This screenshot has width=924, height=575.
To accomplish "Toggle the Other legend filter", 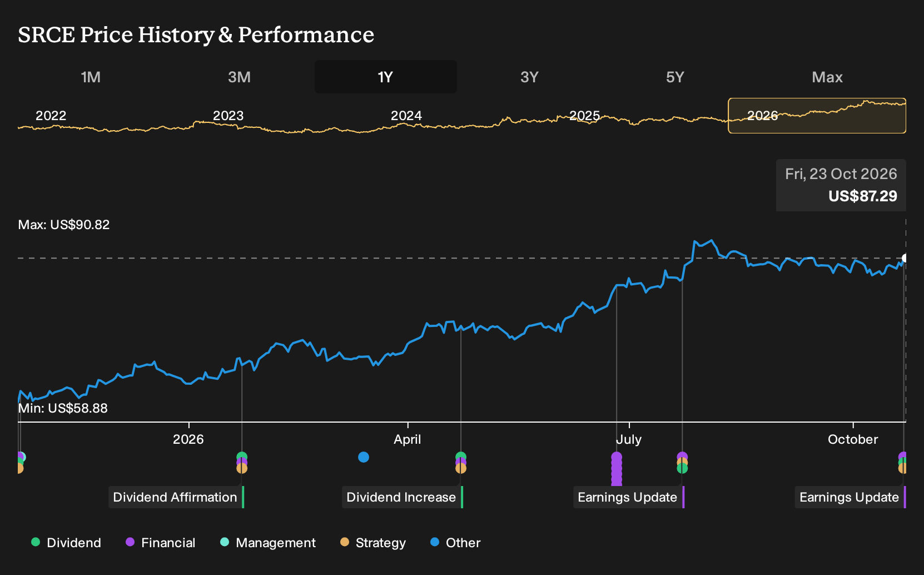I will [x=455, y=543].
